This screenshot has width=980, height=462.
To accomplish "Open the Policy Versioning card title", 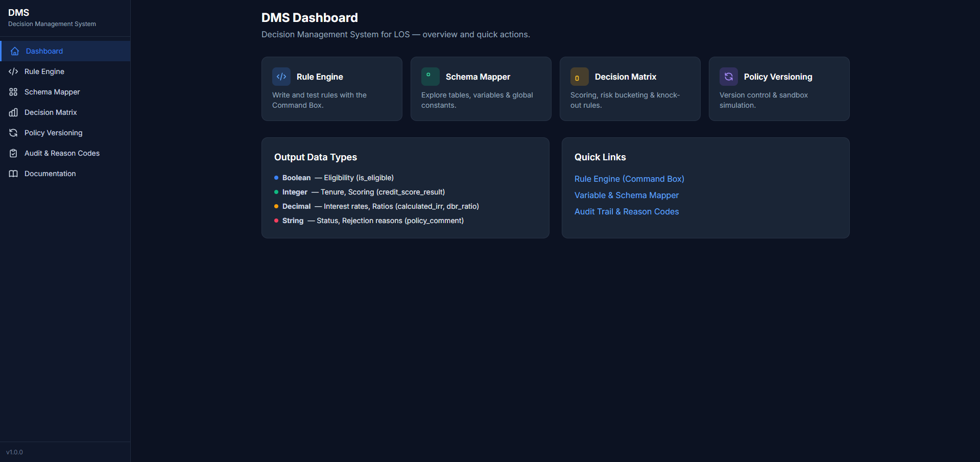I will [x=778, y=77].
